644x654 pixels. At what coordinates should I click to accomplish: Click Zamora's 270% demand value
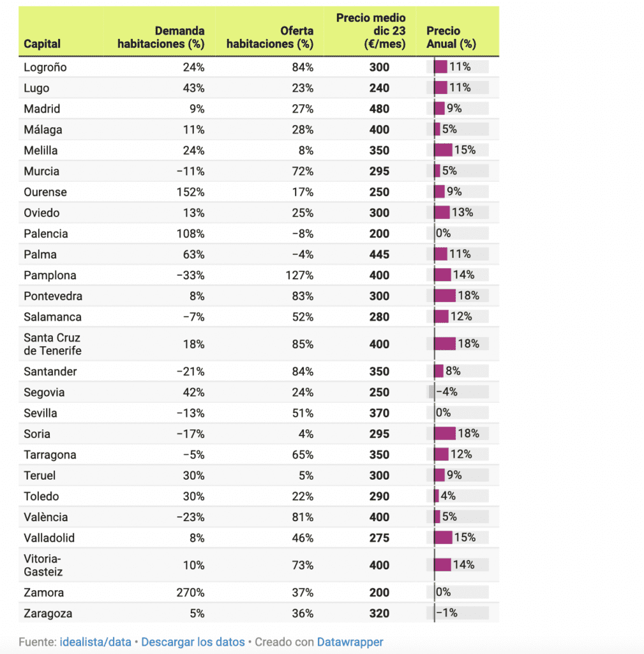[190, 593]
